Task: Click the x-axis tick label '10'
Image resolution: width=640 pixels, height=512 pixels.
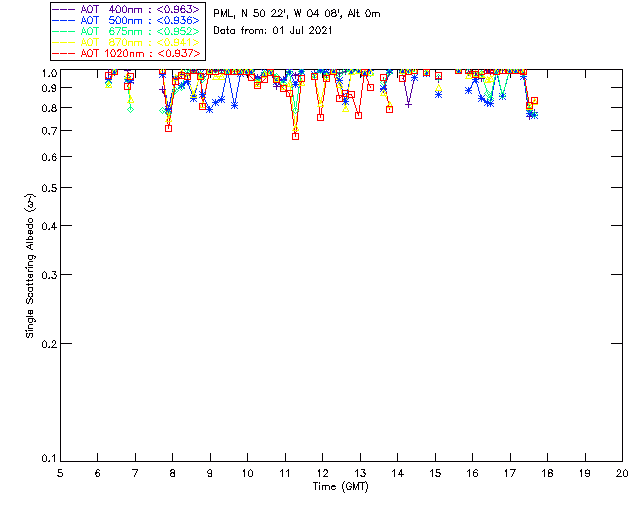Action: click(247, 473)
